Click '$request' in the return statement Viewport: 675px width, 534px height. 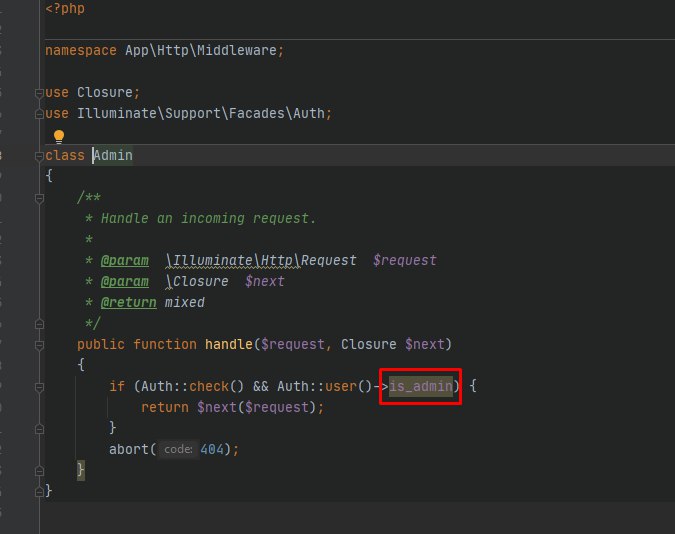point(277,407)
